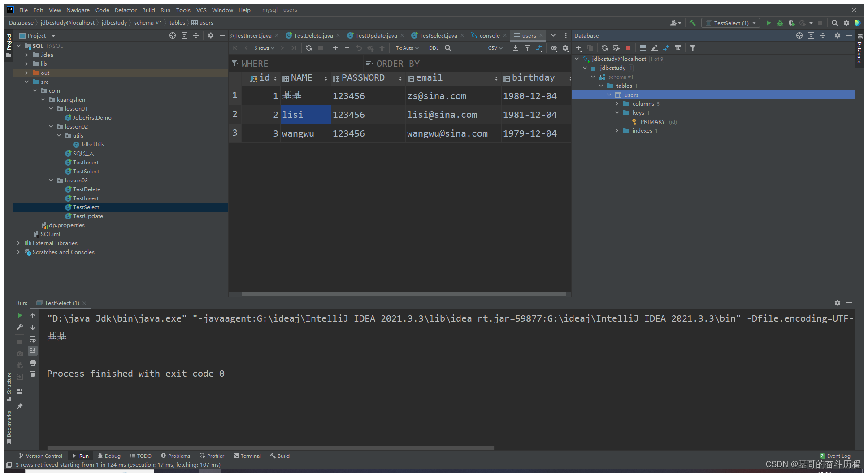This screenshot has height=473, width=868.
Task: Toggle soft-wrap in the Run console
Action: (x=33, y=339)
